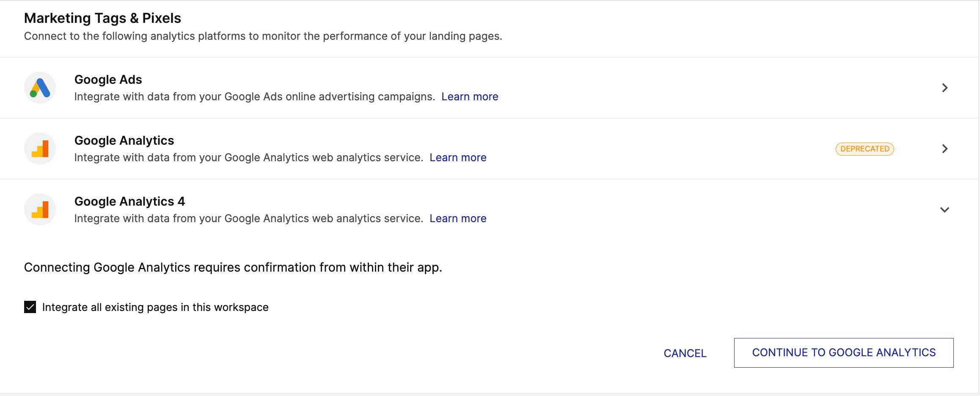Expand the deprecated Google Analytics chevron
The width and height of the screenshot is (980, 396).
click(x=944, y=148)
